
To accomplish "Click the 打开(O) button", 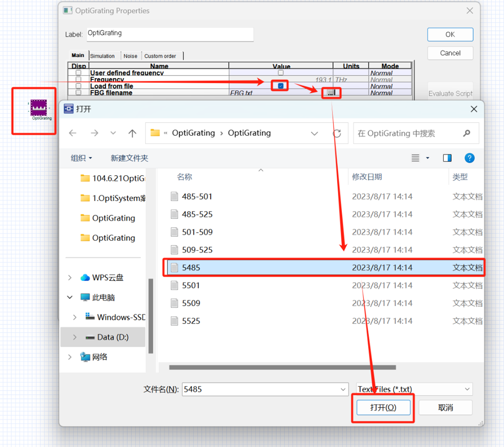I will (x=383, y=408).
